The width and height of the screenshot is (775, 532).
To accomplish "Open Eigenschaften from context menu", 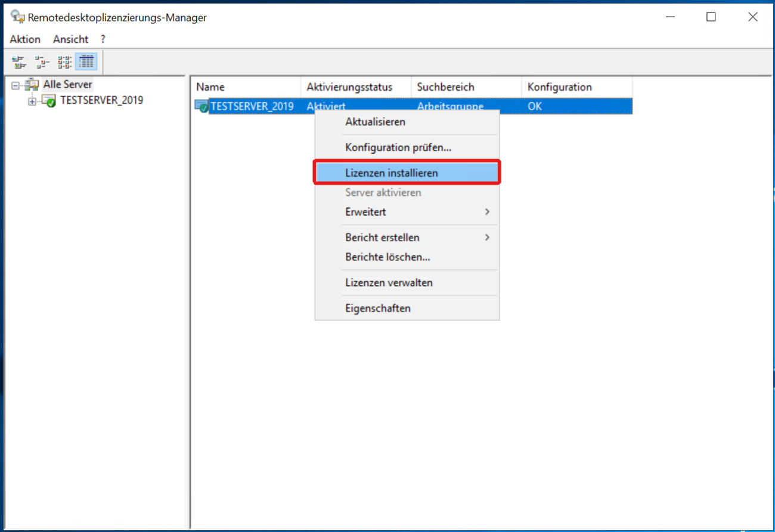I will (407, 308).
